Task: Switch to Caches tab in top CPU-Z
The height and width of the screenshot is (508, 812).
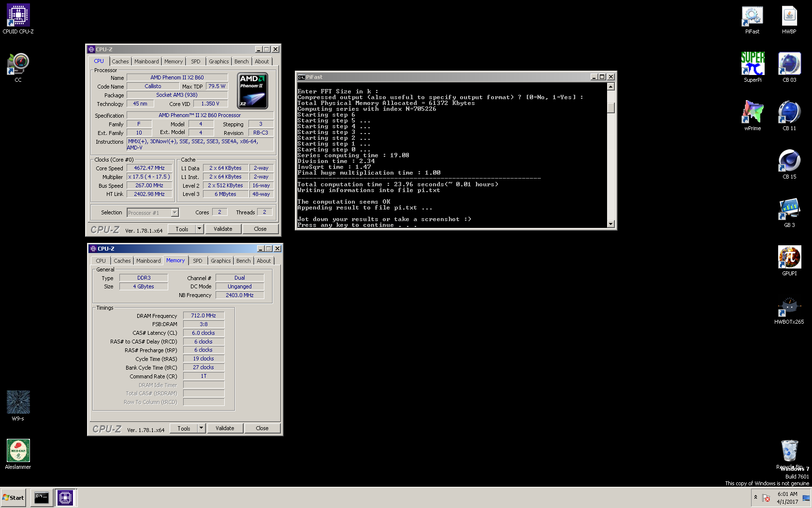Action: [120, 61]
